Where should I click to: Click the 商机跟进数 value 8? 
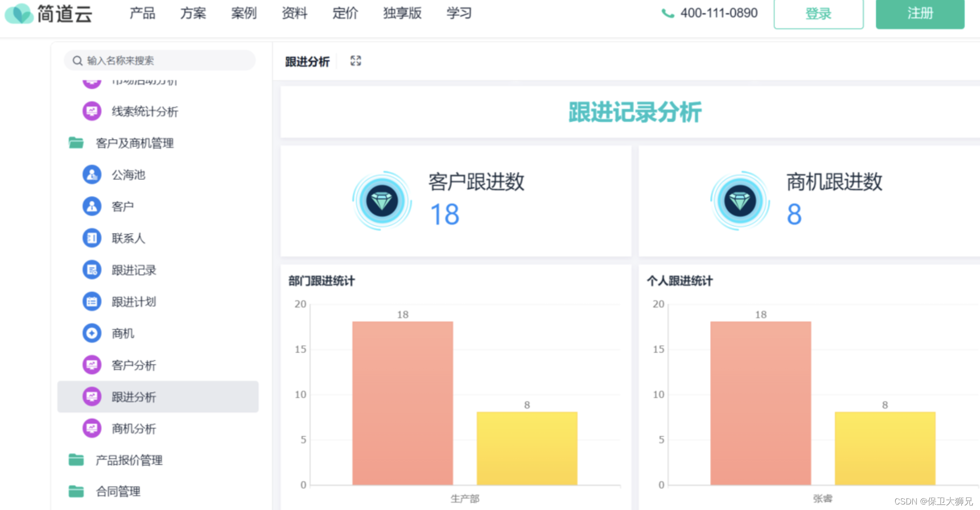coord(794,214)
